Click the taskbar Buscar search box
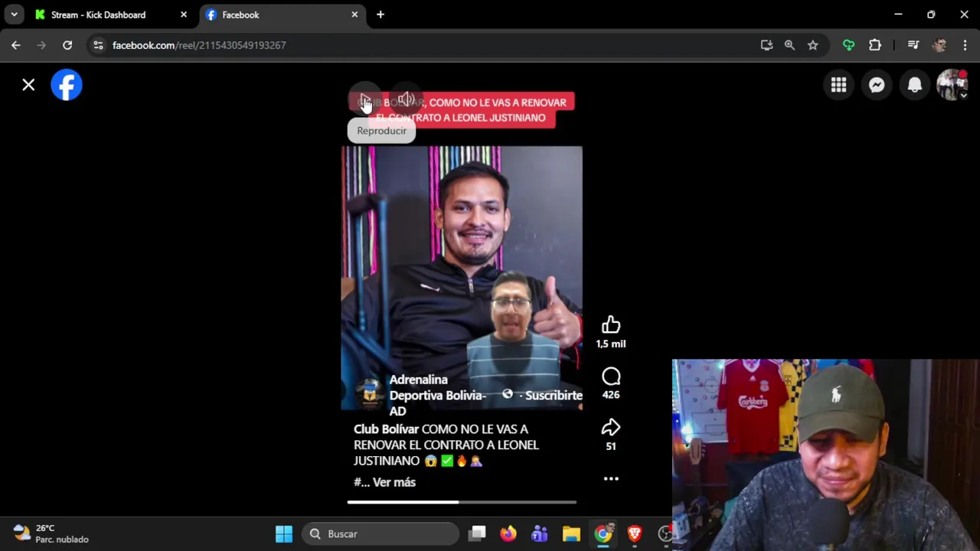This screenshot has width=980, height=551. 381,533
